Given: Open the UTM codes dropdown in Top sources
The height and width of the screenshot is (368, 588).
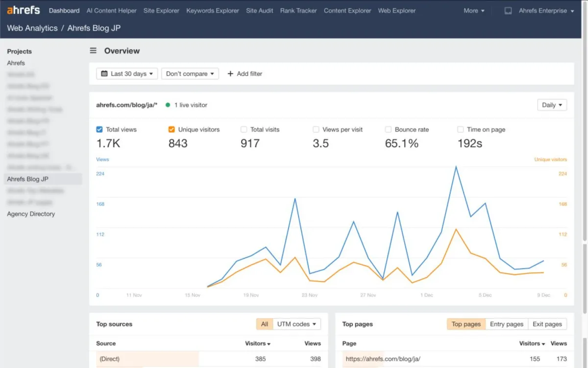Looking at the screenshot, I should (296, 324).
